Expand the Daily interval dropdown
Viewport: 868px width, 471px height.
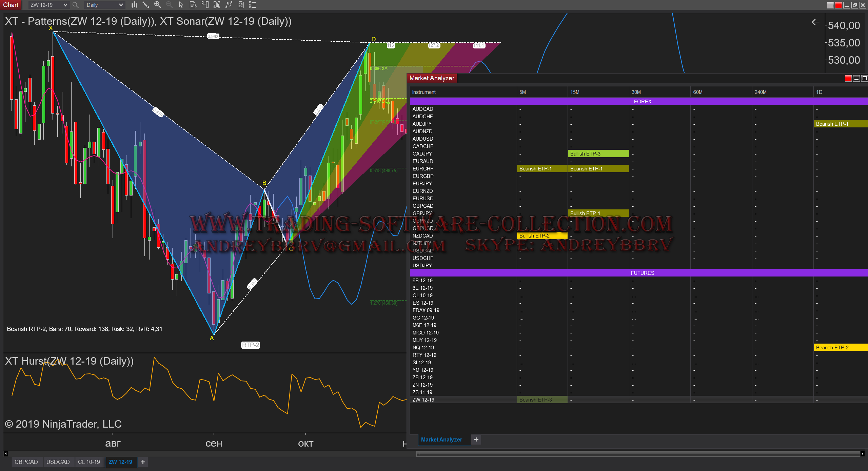121,5
